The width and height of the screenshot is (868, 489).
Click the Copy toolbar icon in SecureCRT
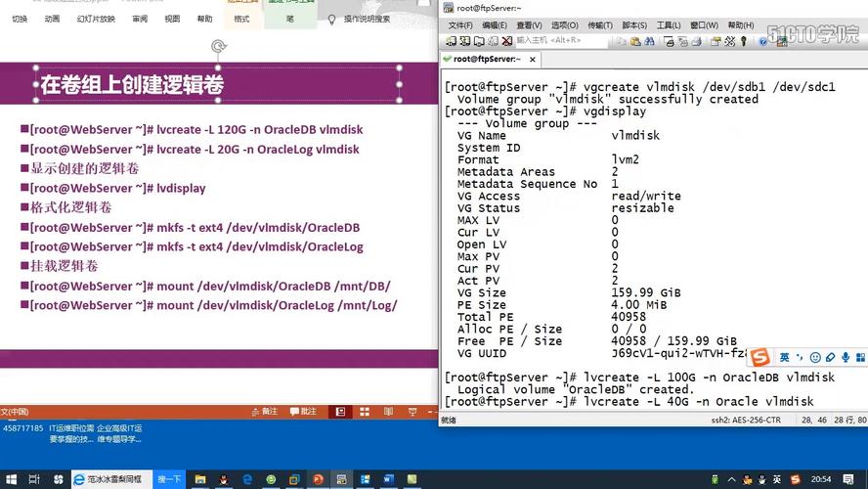[x=622, y=41]
